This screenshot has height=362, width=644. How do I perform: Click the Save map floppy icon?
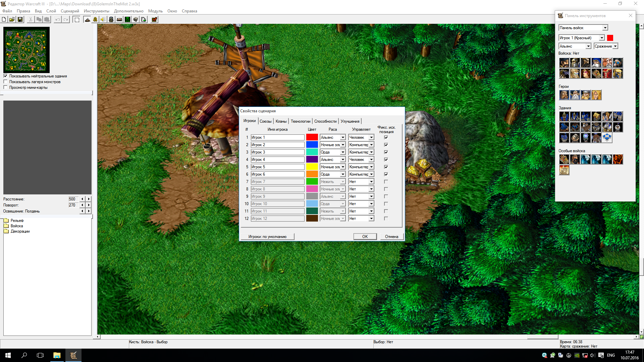(x=20, y=19)
